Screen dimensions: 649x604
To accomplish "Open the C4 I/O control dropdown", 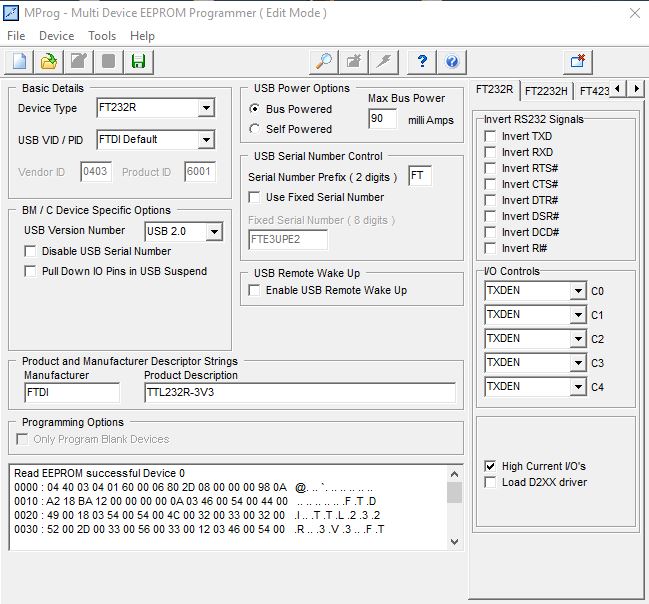I will point(577,387).
